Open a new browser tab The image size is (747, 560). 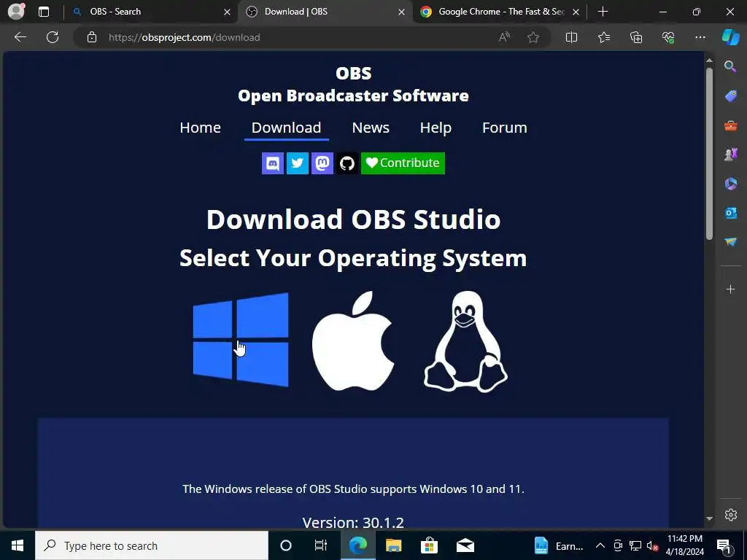(603, 12)
